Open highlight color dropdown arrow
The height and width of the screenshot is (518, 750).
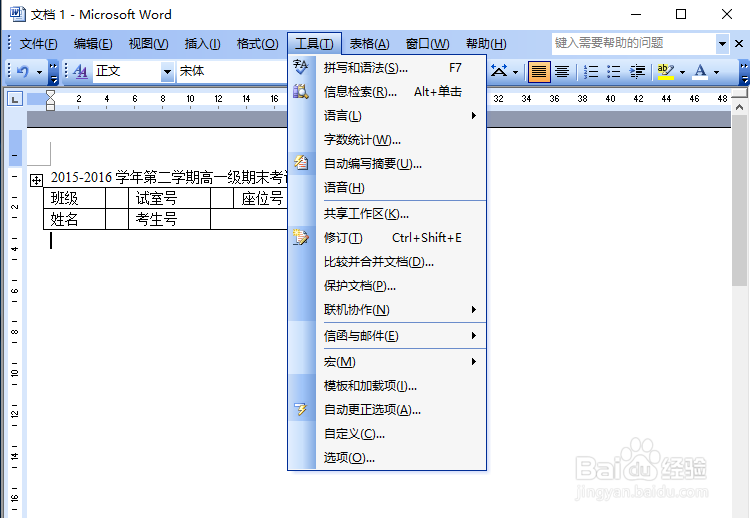682,72
